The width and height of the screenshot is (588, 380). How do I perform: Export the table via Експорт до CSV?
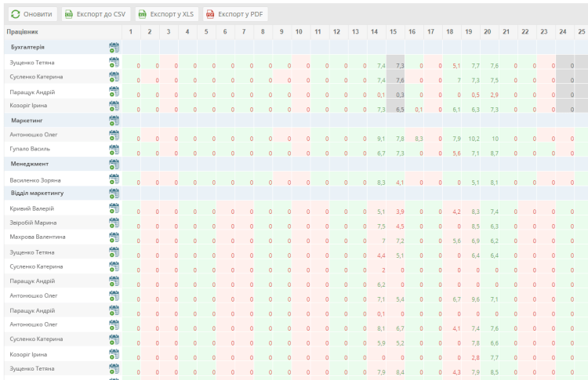tap(95, 14)
